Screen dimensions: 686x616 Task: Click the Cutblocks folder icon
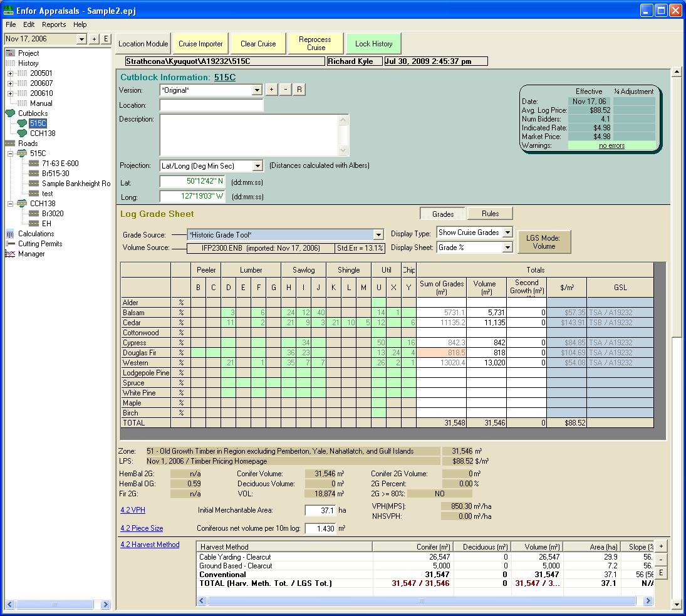point(10,113)
